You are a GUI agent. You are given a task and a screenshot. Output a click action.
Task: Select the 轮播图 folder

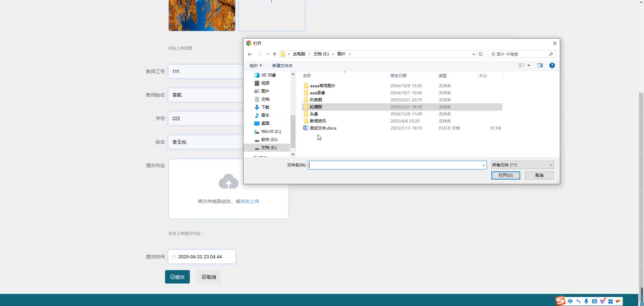402,107
